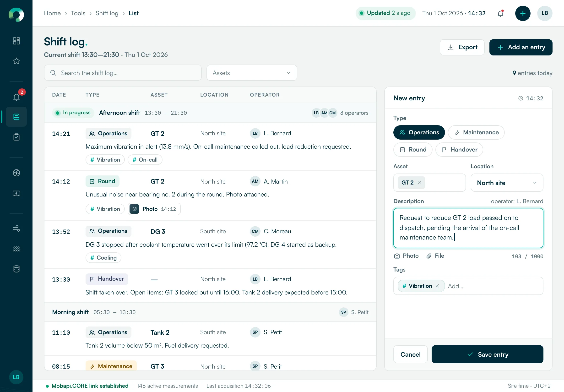Click the top bar notification bell
This screenshot has height=392, width=564.
pyautogui.click(x=500, y=14)
